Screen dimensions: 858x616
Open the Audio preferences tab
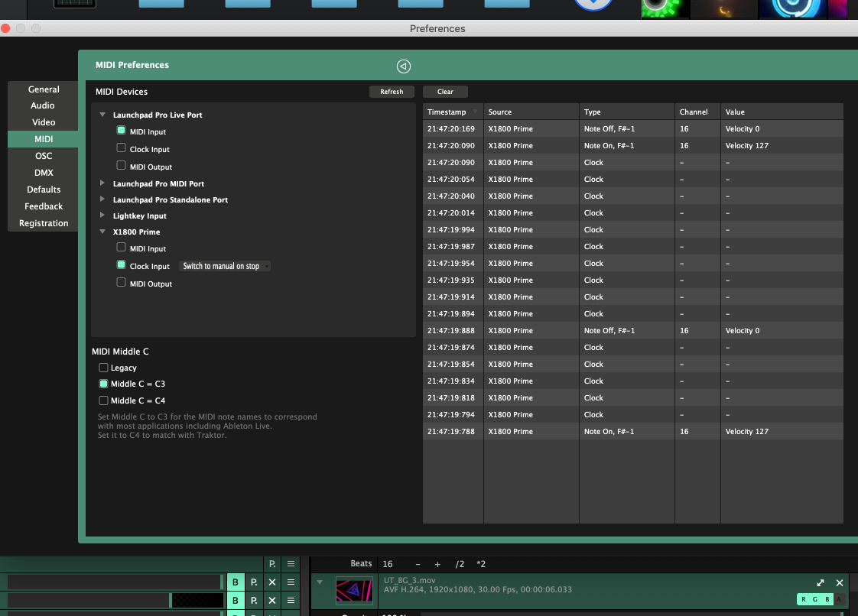point(43,105)
